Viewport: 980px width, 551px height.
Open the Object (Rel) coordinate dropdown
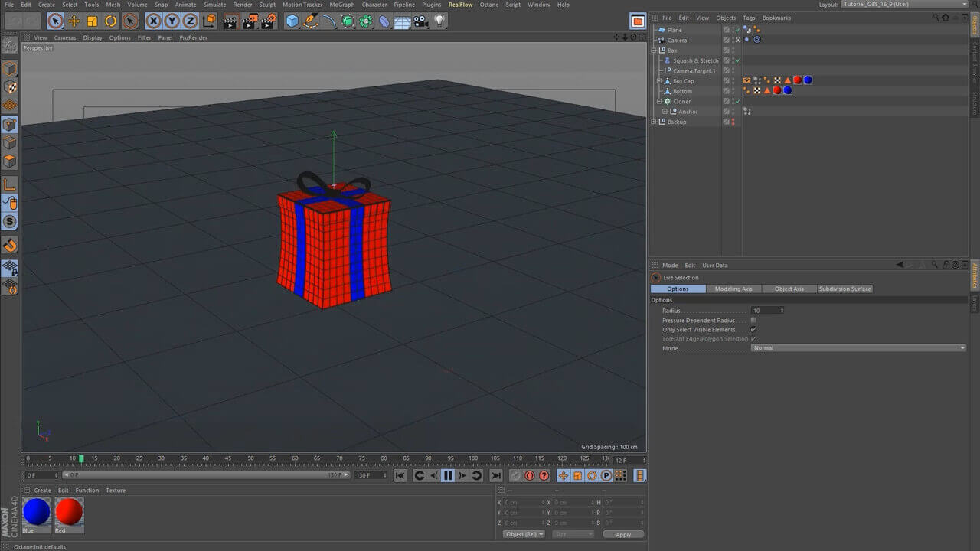click(x=524, y=534)
